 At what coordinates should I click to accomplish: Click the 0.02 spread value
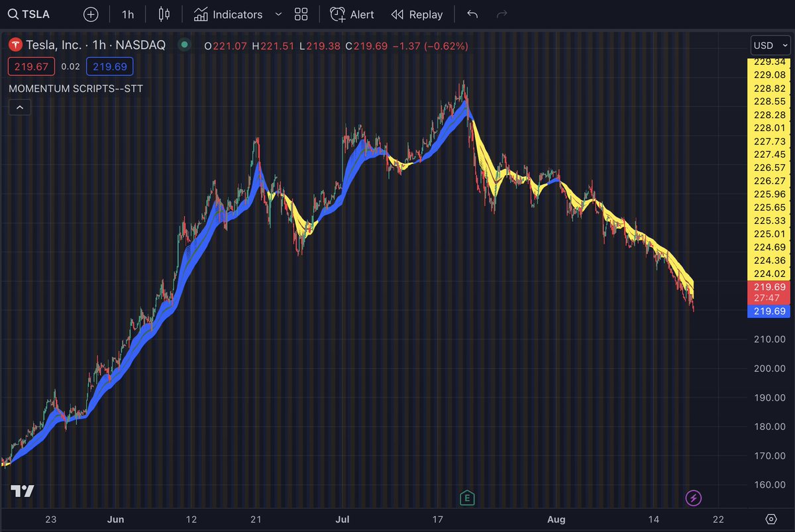point(70,66)
